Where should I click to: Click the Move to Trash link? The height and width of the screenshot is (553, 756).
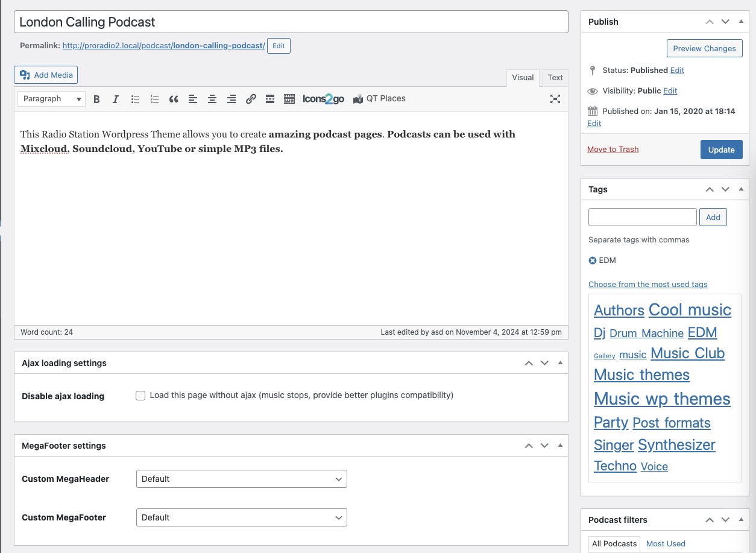tap(613, 150)
